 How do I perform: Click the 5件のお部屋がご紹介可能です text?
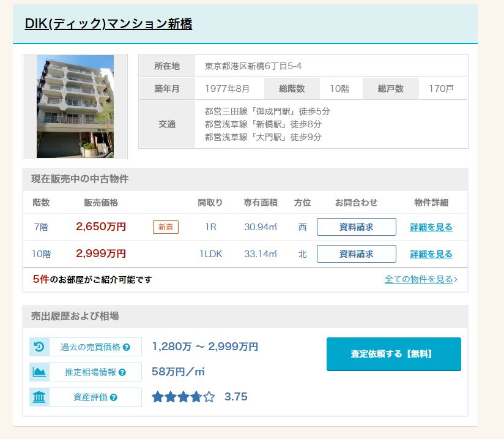pyautogui.click(x=92, y=279)
